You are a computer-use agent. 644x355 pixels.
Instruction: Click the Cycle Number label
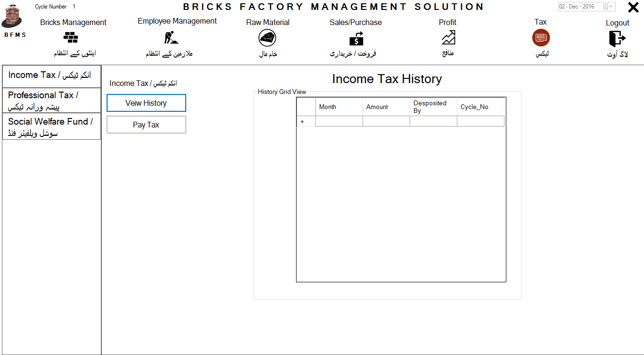[x=51, y=7]
